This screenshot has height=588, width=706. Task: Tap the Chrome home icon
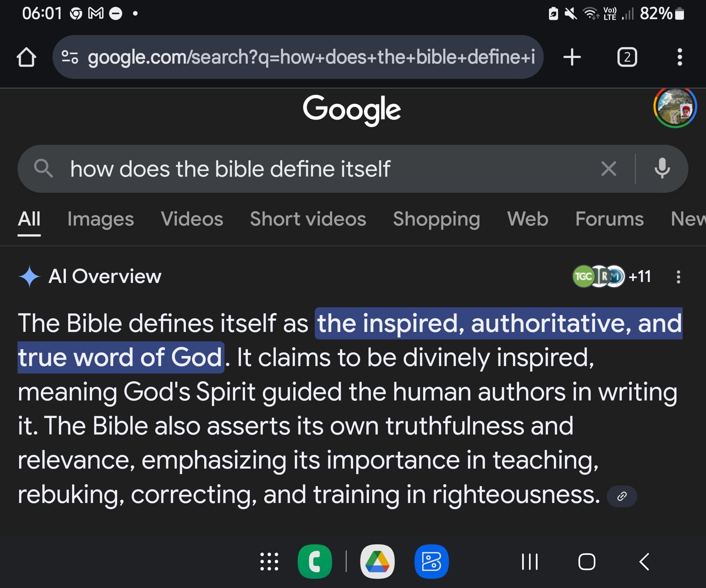26,57
